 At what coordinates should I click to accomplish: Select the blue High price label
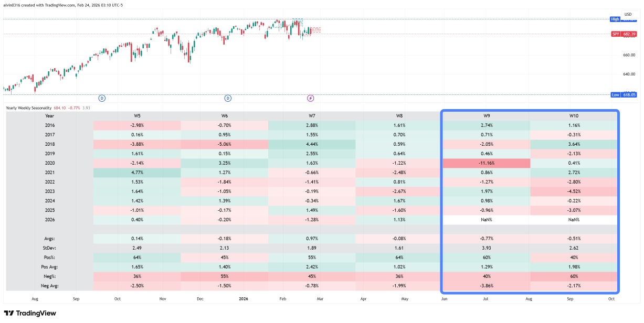(615, 19)
